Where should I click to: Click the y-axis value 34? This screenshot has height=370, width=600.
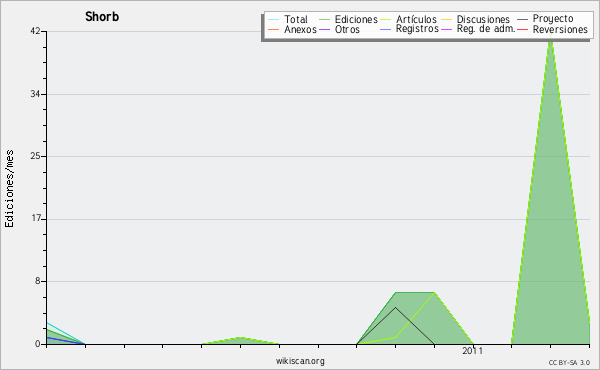35,94
